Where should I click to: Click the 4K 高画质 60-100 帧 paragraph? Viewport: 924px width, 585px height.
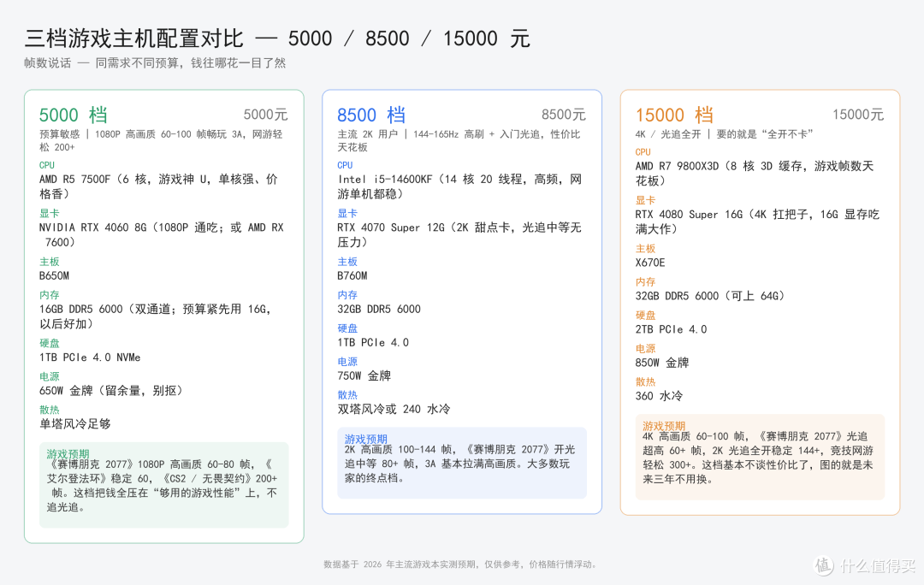coord(758,458)
